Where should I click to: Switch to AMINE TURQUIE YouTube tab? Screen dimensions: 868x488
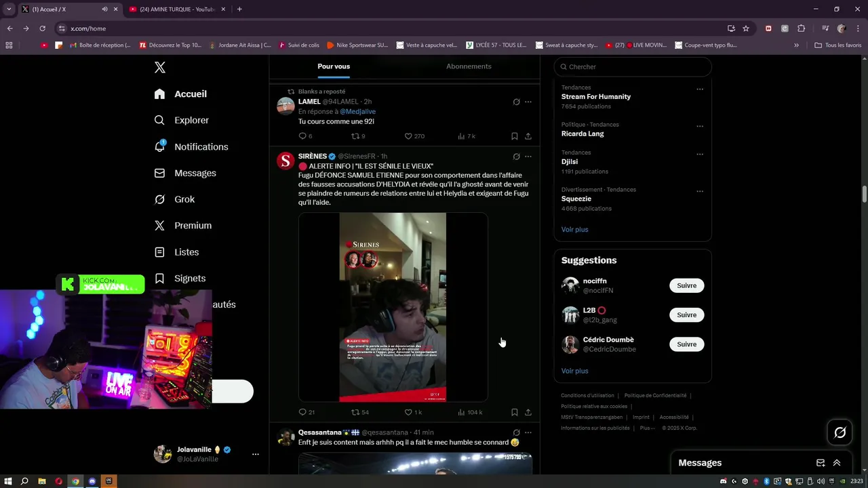(x=178, y=9)
